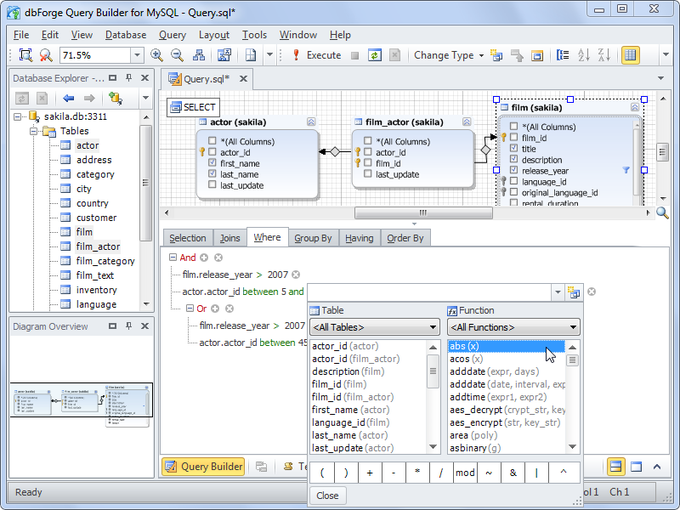This screenshot has width=680, height=510.
Task: Click the open parenthesis operator button
Action: point(322,473)
